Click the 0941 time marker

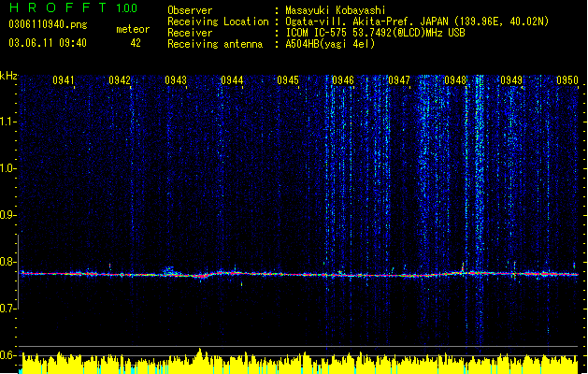point(64,80)
